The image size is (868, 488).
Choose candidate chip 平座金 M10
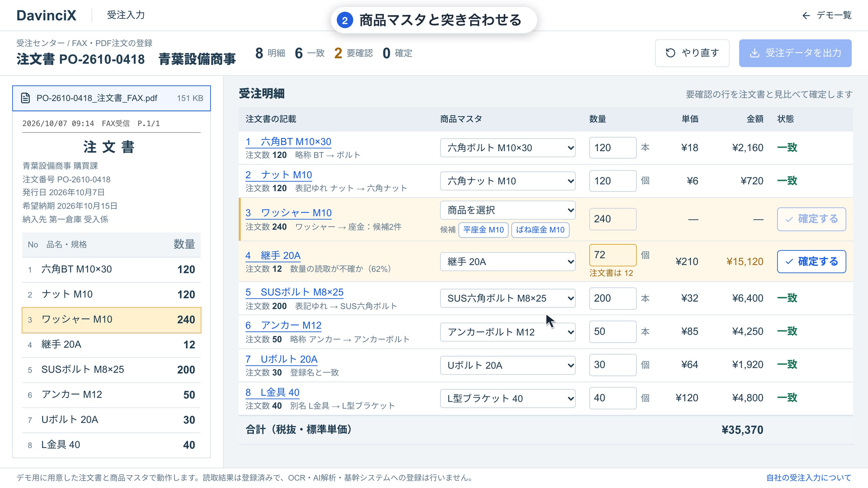tap(483, 230)
